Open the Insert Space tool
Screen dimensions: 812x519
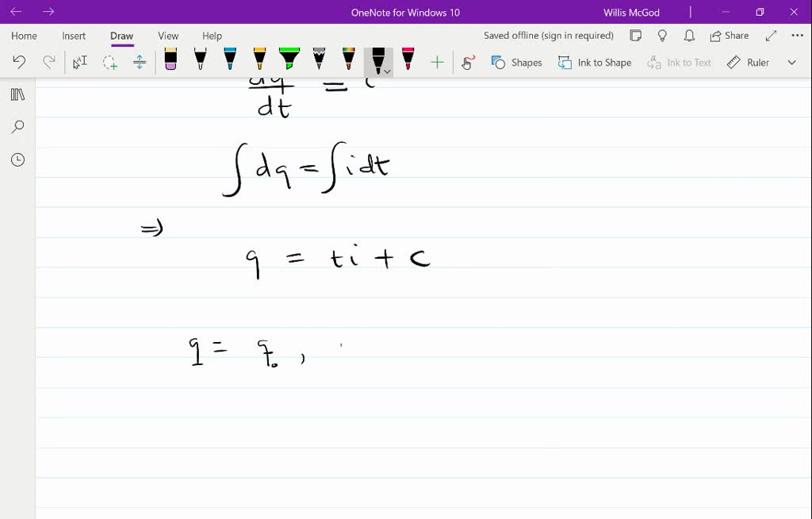pos(140,62)
